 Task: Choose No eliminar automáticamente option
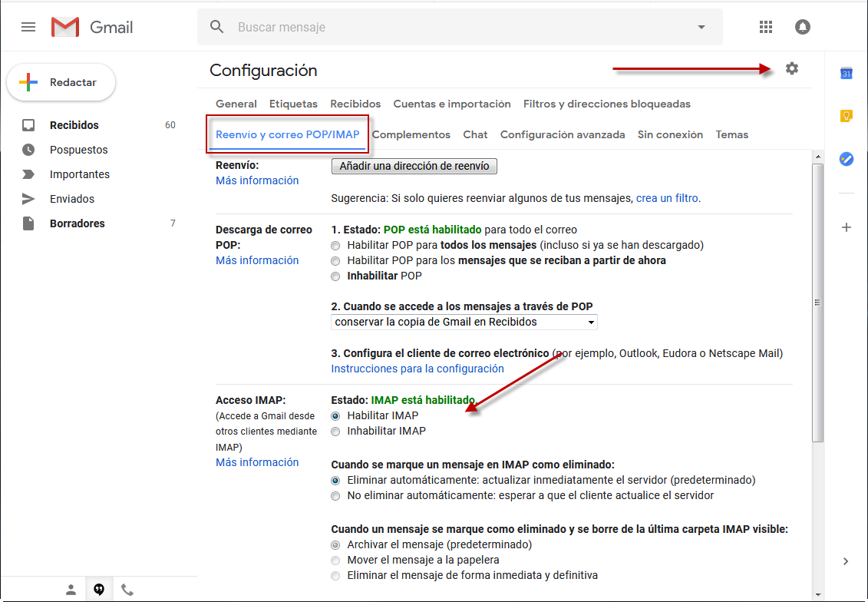tap(335, 496)
